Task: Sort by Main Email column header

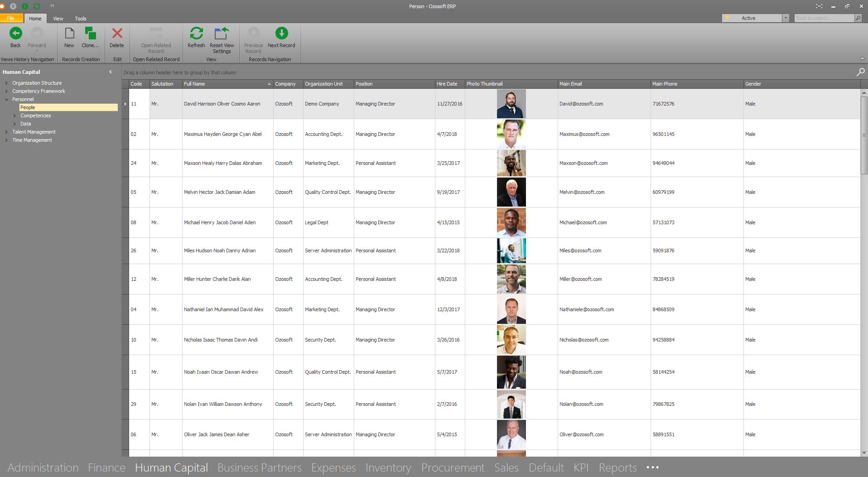Action: pos(604,84)
